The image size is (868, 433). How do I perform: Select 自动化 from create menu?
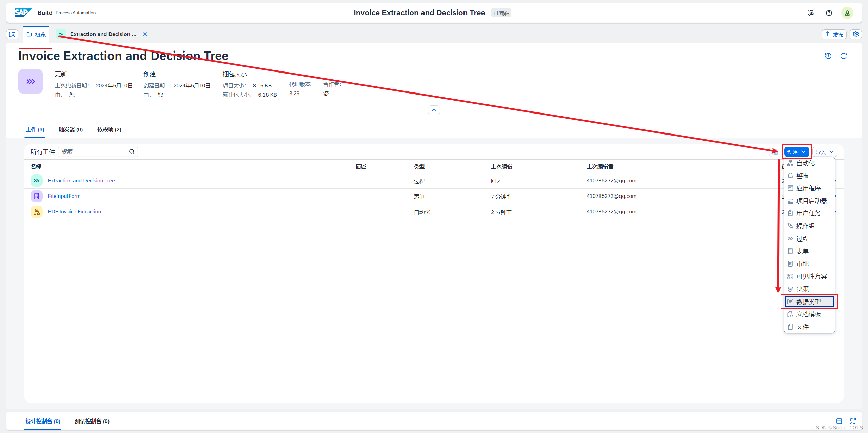pyautogui.click(x=809, y=163)
